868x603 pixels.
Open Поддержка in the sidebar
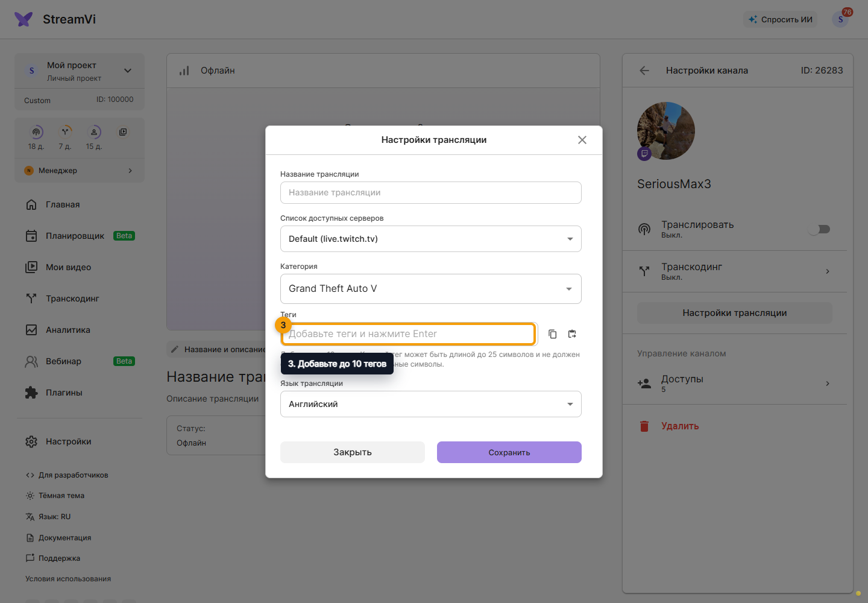pos(53,558)
